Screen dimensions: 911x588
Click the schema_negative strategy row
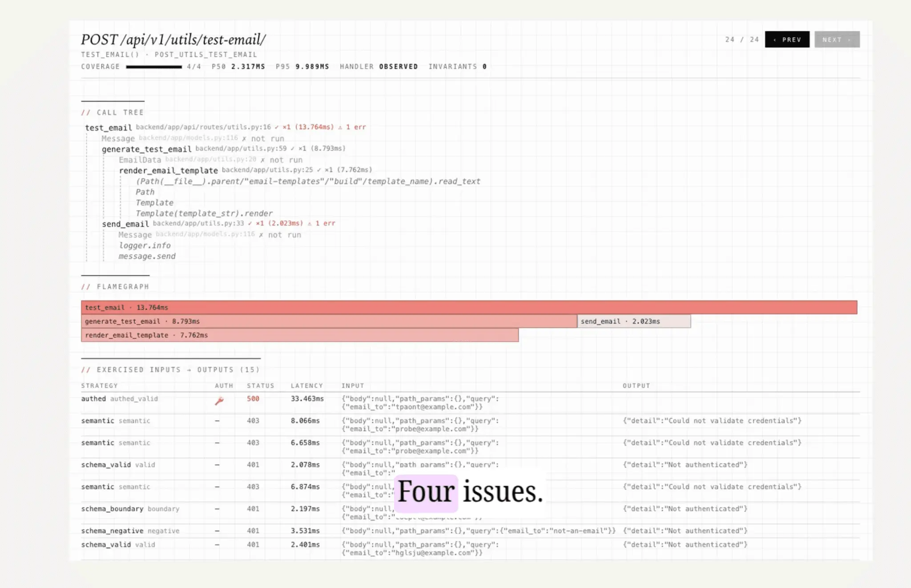tap(470, 531)
